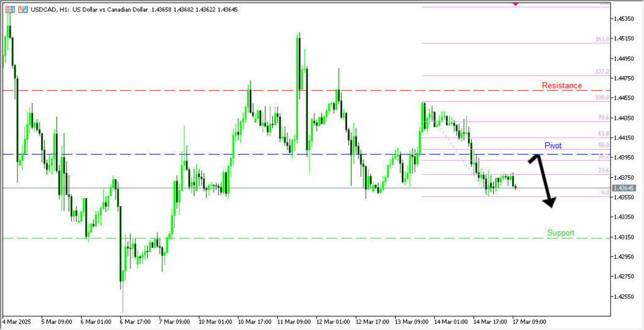The height and width of the screenshot is (330, 644).
Task: Click the One Click Trading icon beside USDCAD
Action: (23, 11)
